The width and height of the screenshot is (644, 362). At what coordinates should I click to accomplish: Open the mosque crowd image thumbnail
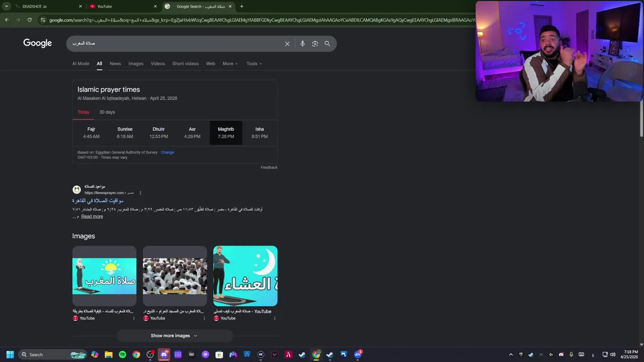tap(175, 276)
